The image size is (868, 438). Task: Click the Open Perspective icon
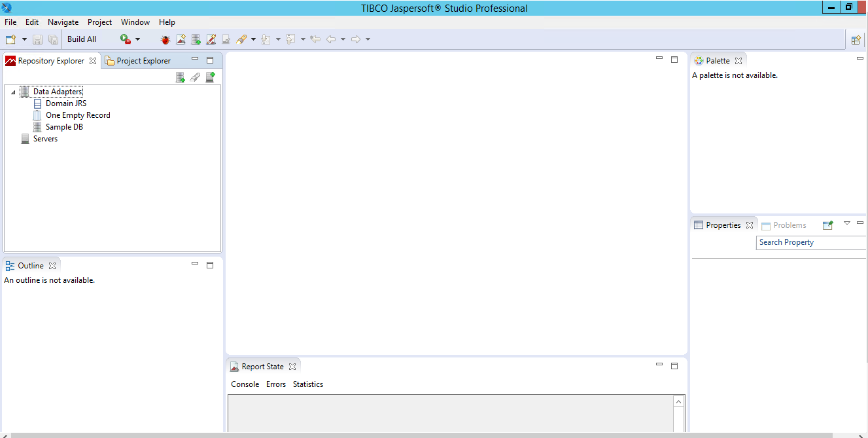(856, 40)
